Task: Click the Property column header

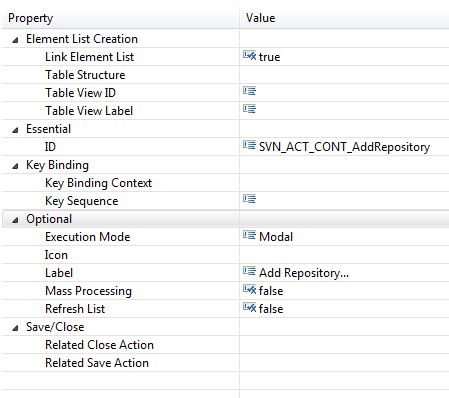Action: pos(120,18)
